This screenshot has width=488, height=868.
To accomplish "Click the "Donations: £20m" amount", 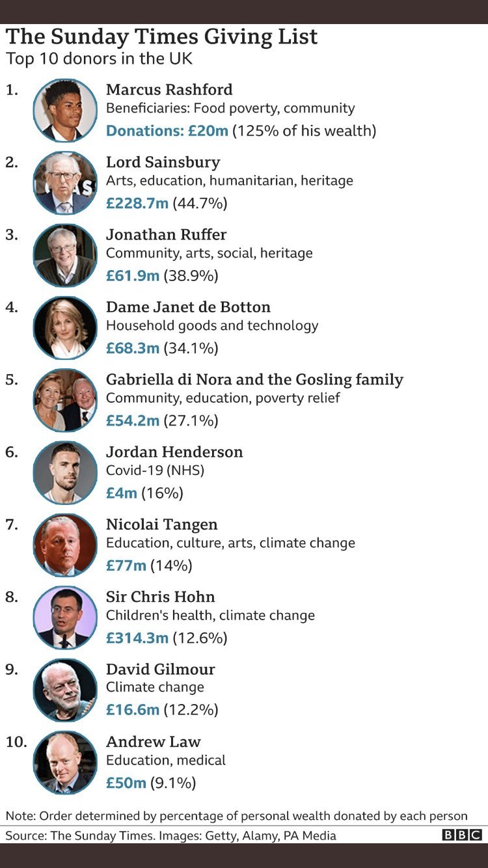I will 167,131.
